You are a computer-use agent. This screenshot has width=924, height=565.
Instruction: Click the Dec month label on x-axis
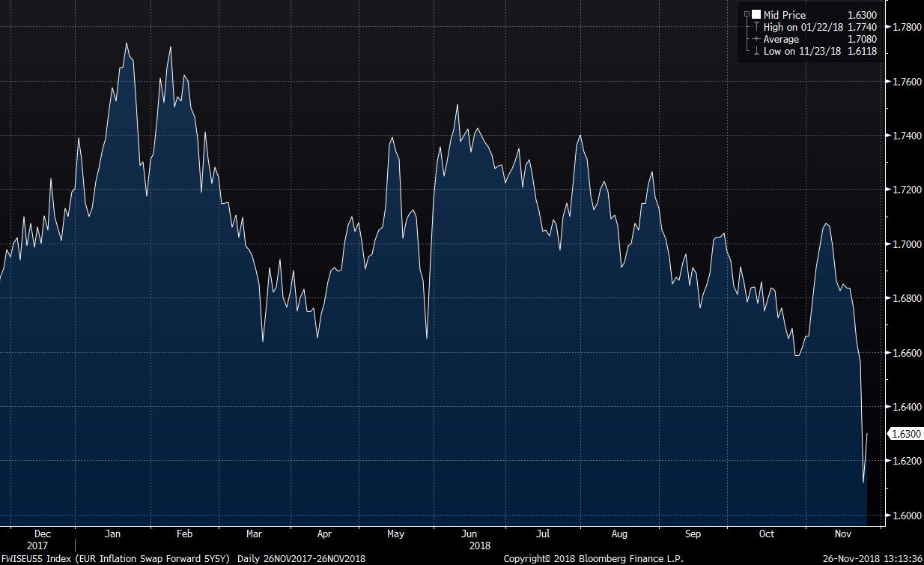click(43, 534)
